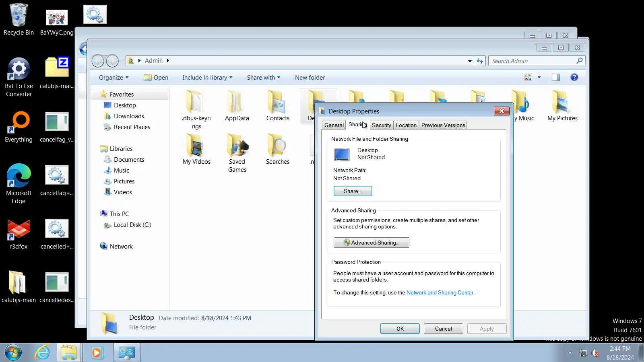The image size is (644, 362).
Task: Expand the Share with dropdown
Action: click(x=264, y=78)
